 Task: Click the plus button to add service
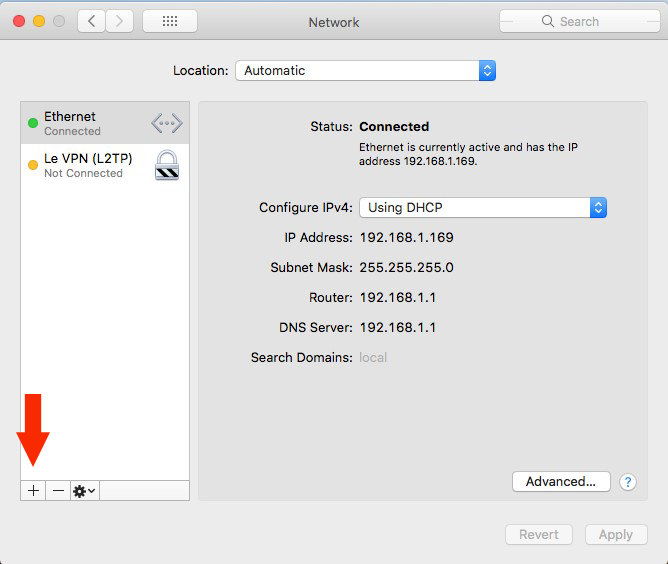tap(33, 491)
